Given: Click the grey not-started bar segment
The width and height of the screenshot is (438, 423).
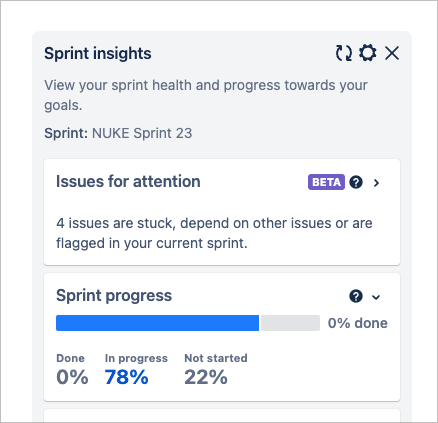Looking at the screenshot, I should (290, 323).
